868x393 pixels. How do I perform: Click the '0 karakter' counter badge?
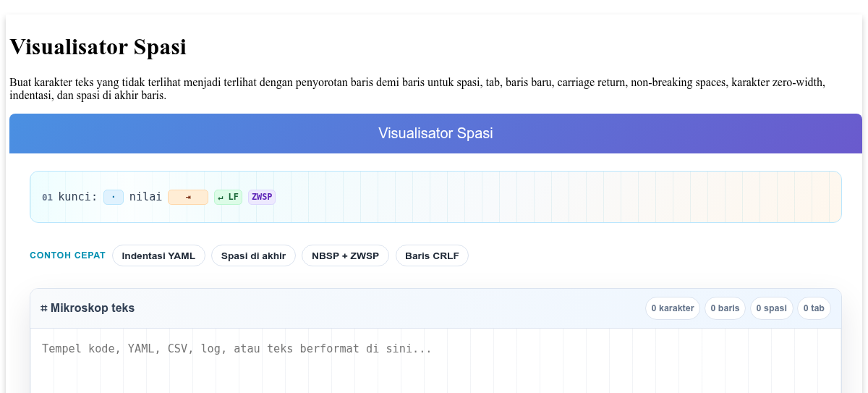pos(673,308)
